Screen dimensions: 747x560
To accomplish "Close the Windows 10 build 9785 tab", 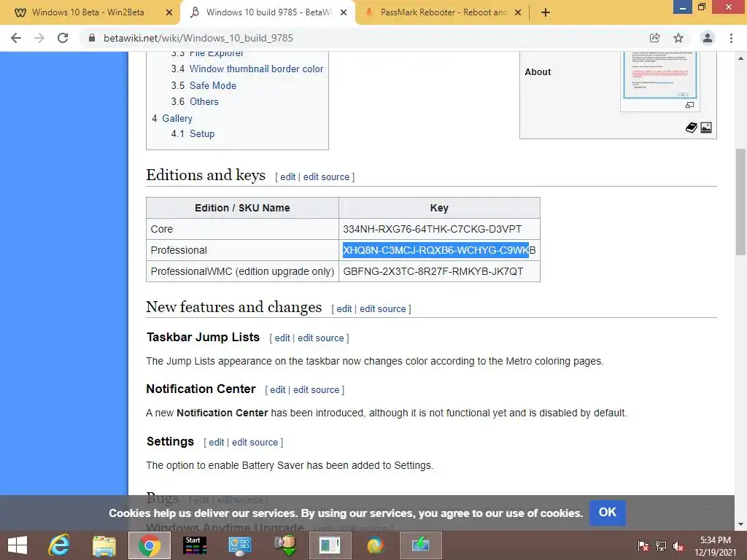I will (344, 12).
